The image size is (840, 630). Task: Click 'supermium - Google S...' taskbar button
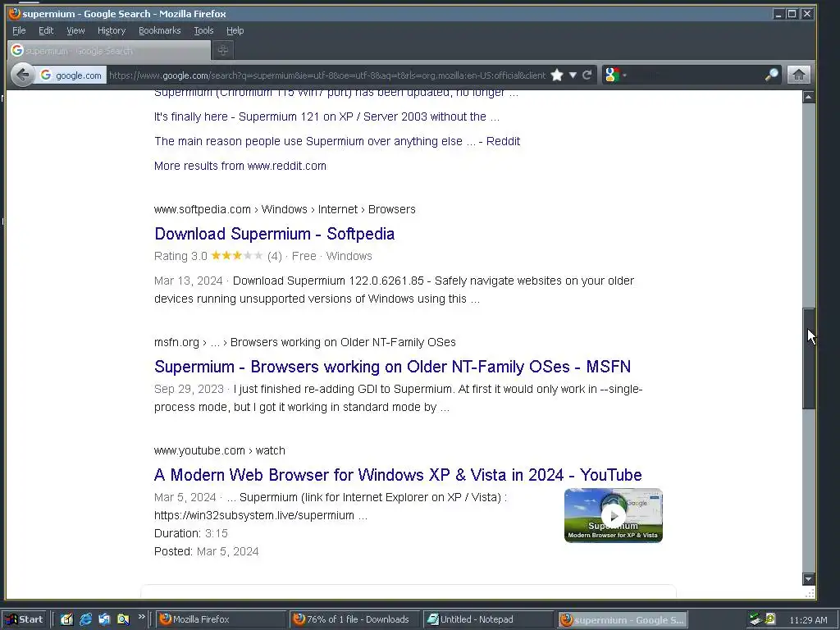pyautogui.click(x=623, y=620)
